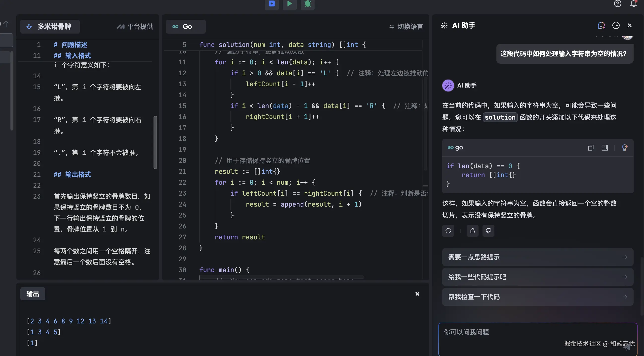Screen dimensions: 644x356
Task: Copy the go code snippet from AI reply
Action: [591, 148]
